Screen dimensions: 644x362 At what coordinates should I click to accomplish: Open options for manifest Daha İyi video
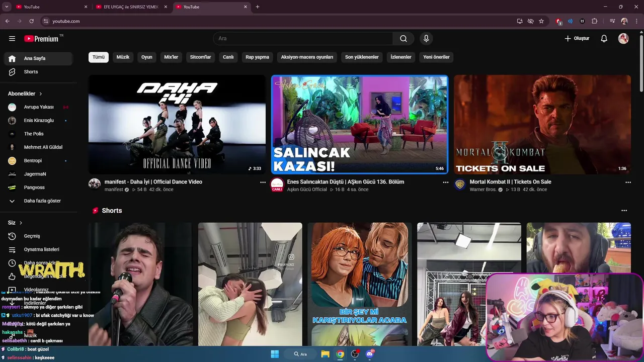pos(263,183)
